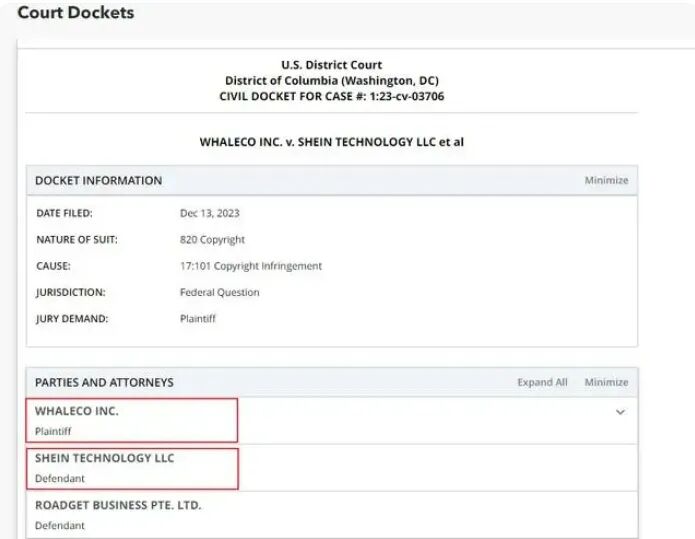The height and width of the screenshot is (539, 695).
Task: Click the DOCKET INFORMATION section header
Action: pos(98,180)
